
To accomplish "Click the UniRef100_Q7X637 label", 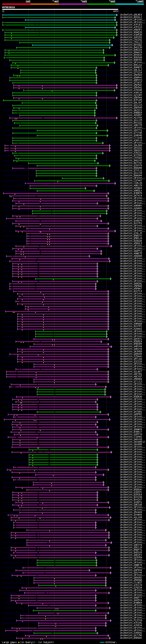I will (x=131, y=82).
